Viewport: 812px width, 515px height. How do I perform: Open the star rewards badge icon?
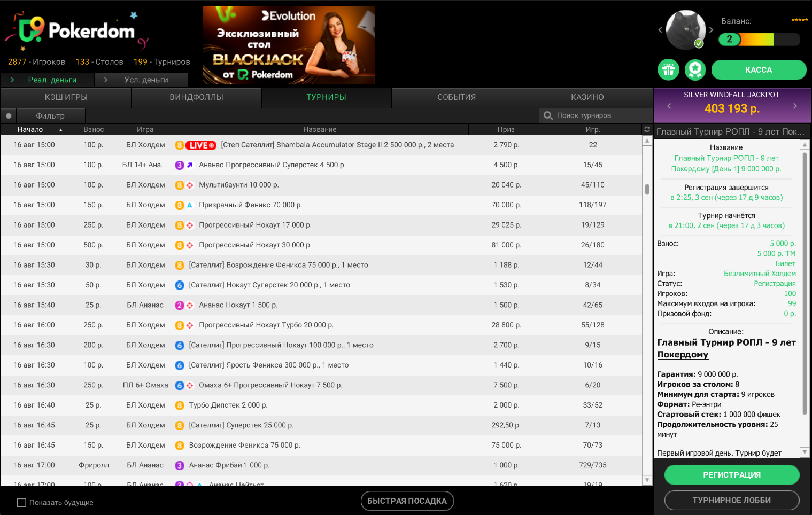point(695,69)
